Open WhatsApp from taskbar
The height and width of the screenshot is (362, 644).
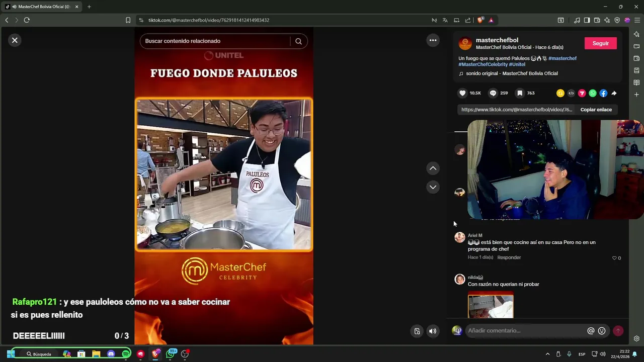(x=171, y=354)
